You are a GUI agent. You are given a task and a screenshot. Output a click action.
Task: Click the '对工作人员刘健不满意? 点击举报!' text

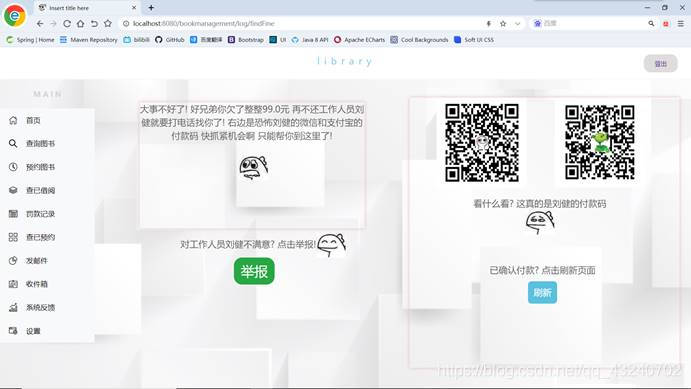tap(248, 244)
